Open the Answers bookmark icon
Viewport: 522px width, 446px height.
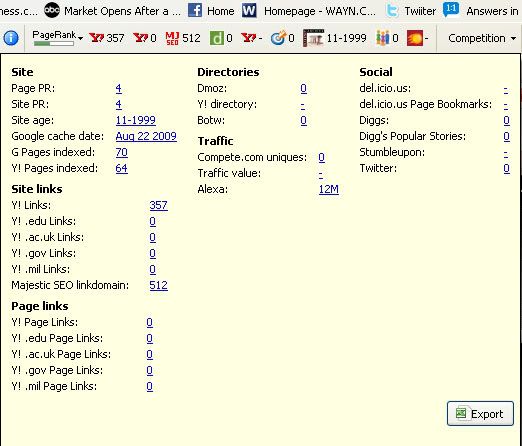pyautogui.click(x=451, y=10)
